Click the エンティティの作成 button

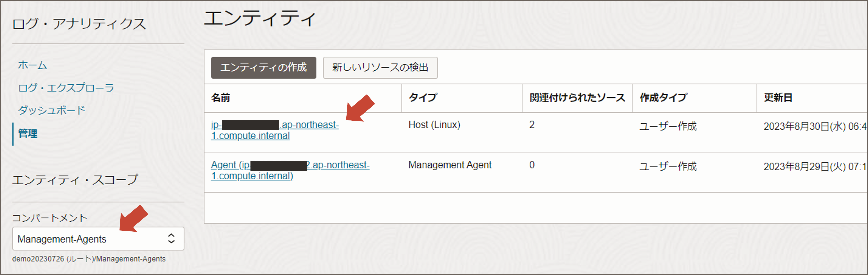pyautogui.click(x=263, y=67)
